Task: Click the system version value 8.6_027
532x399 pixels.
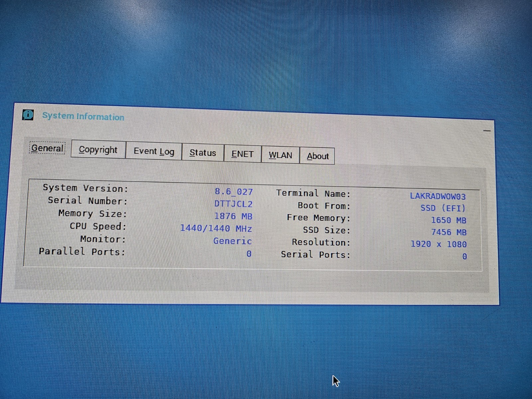Action: coord(234,192)
